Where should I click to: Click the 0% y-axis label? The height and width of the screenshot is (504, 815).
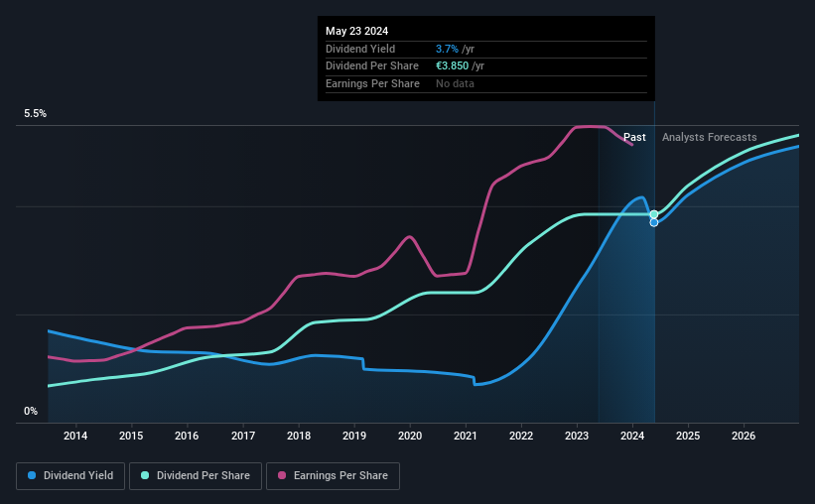(x=31, y=412)
